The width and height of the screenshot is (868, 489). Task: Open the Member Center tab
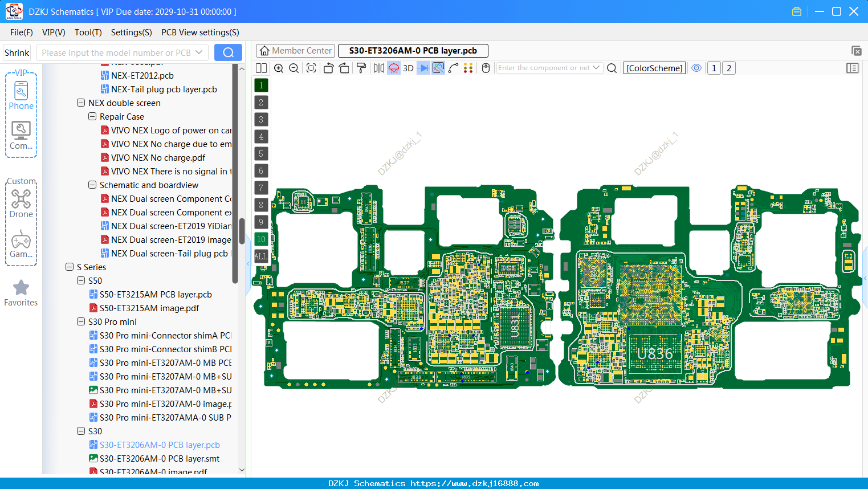296,51
